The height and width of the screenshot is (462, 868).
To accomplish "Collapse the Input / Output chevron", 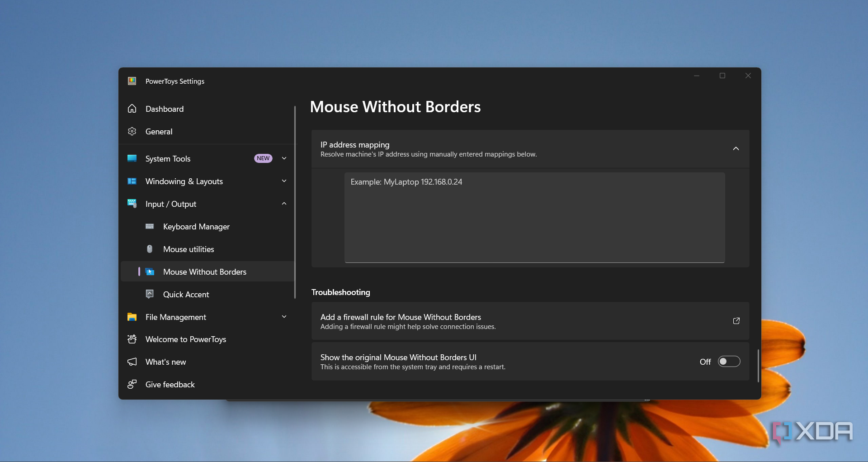I will tap(284, 204).
